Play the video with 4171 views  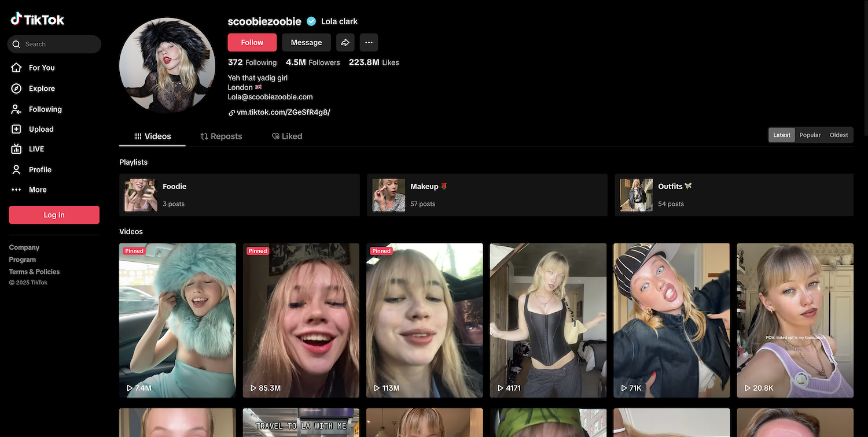548,320
